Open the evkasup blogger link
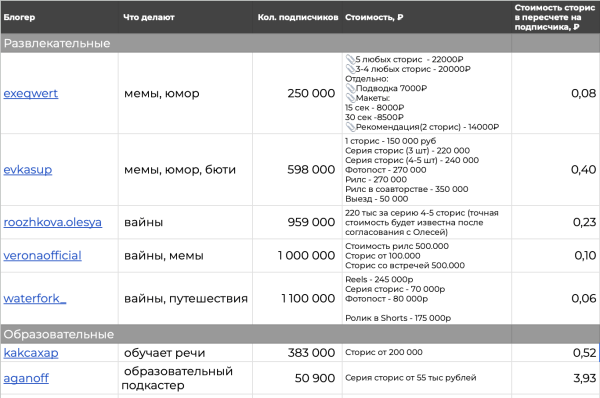The image size is (600, 398). click(x=28, y=170)
